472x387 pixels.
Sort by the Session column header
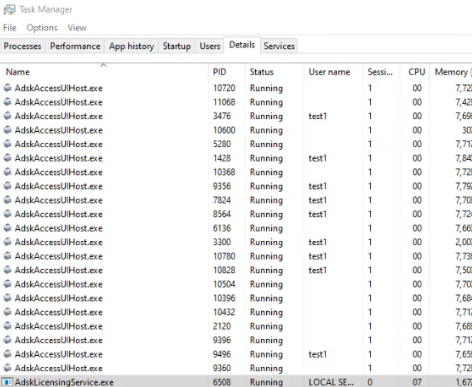pos(380,72)
